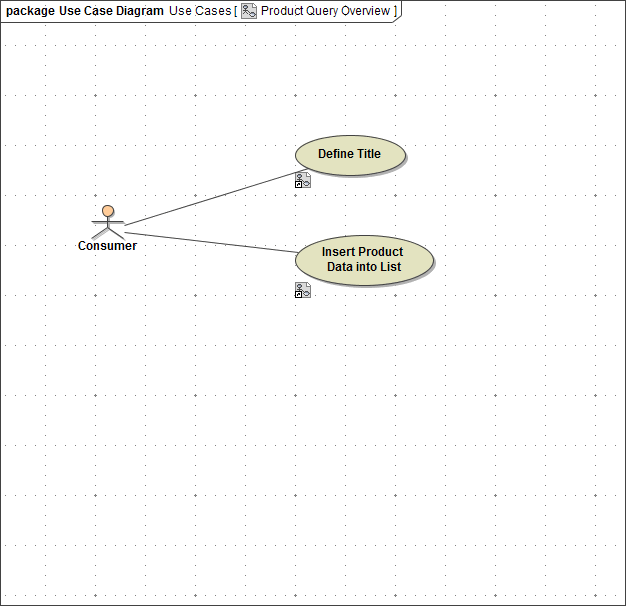Viewport: 626px width, 606px height.
Task: Click the orange head of the Consumer actor
Action: [x=108, y=211]
